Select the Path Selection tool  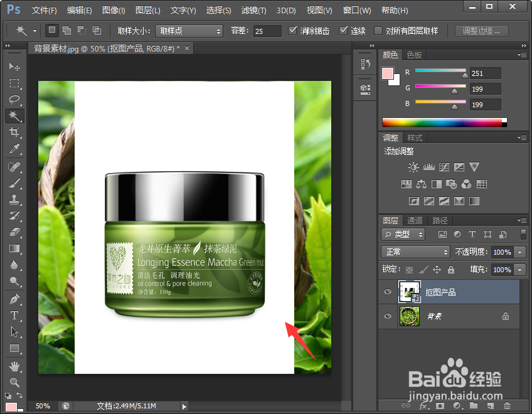[14, 332]
